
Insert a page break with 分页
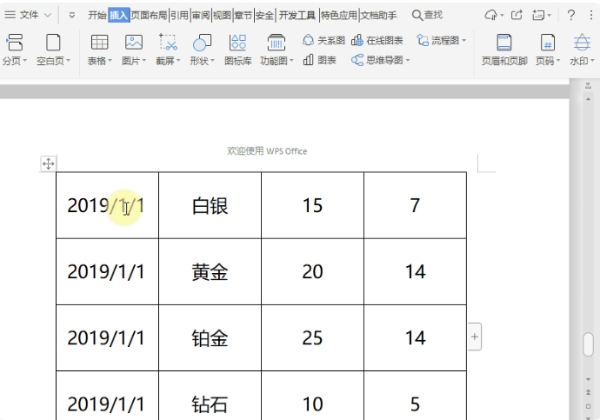pos(15,42)
